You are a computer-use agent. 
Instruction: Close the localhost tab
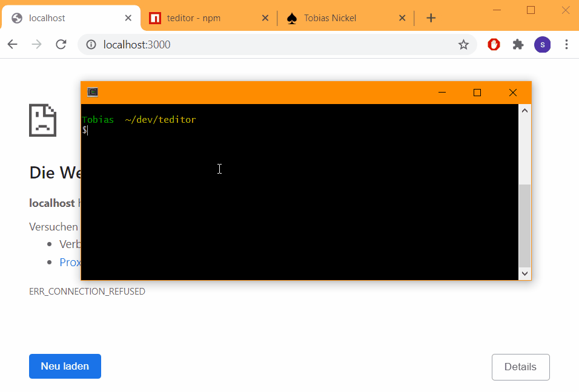[128, 18]
